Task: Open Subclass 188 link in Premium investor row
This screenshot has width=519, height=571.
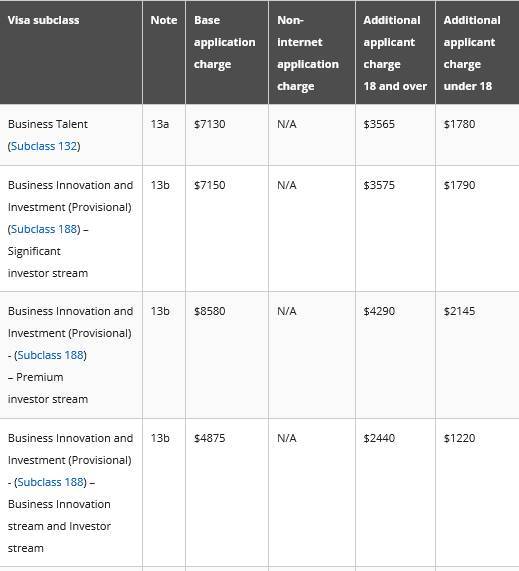Action: 50,355
